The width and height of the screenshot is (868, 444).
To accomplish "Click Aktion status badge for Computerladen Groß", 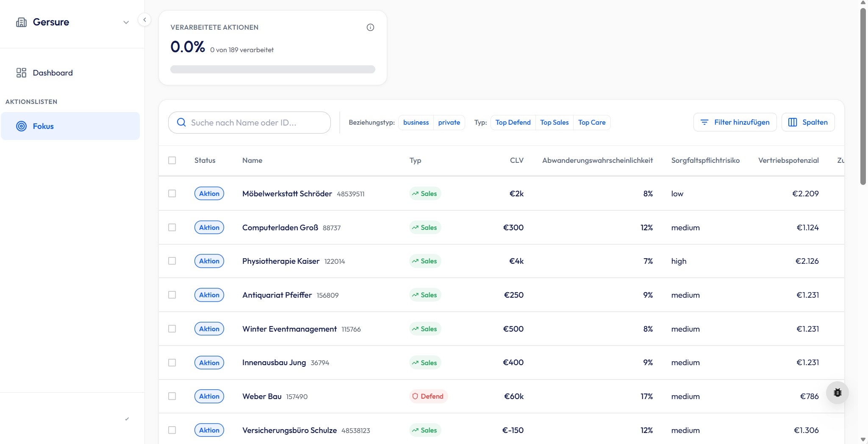I will (209, 227).
